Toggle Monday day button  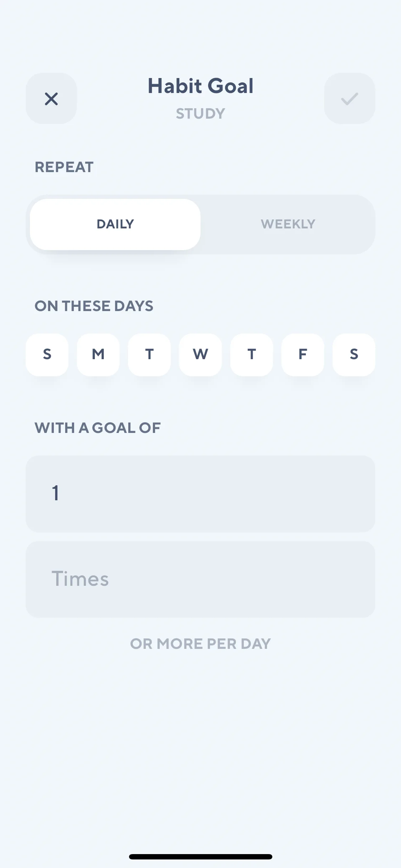point(98,355)
